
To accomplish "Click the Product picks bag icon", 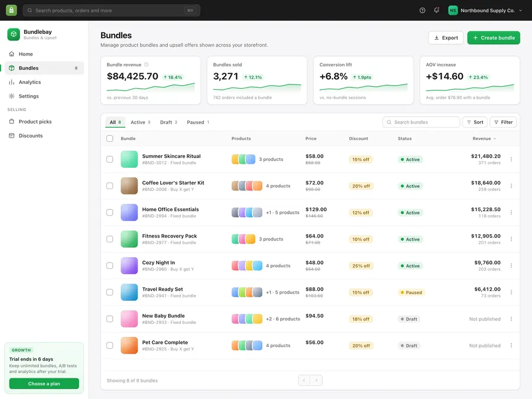I will click(12, 121).
